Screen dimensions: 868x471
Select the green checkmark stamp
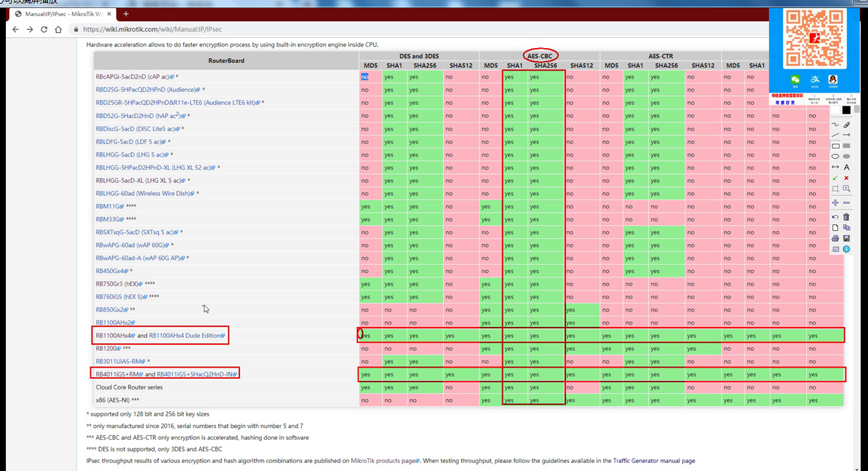click(835, 178)
